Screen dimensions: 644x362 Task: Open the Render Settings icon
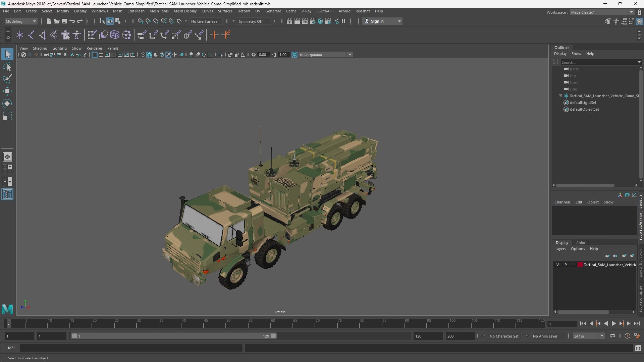[x=313, y=21]
